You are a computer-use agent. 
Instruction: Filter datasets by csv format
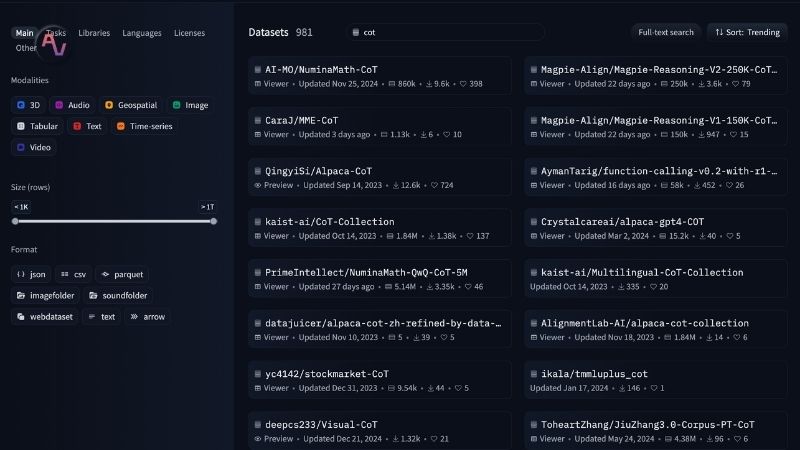point(73,274)
